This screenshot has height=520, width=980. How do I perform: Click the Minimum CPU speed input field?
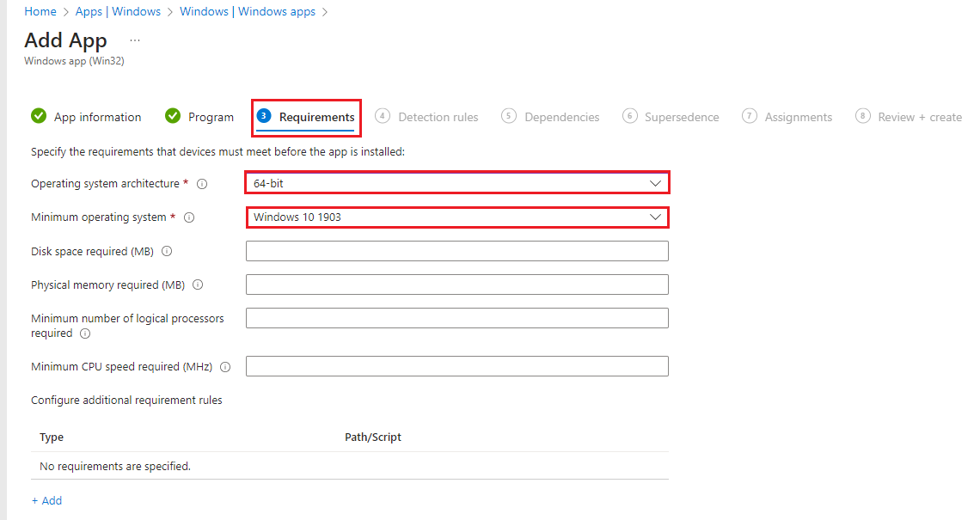point(456,366)
